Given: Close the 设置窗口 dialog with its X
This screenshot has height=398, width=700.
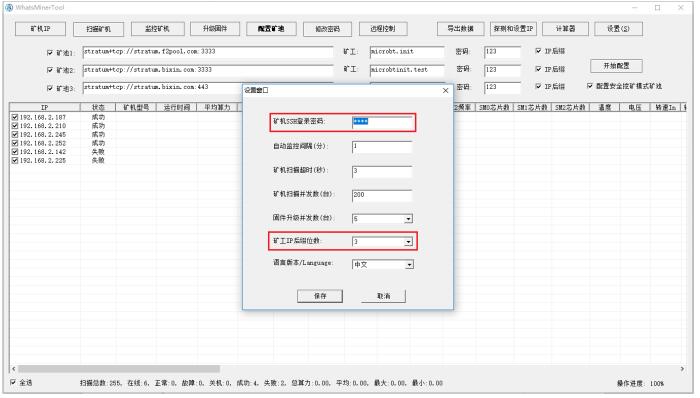Looking at the screenshot, I should point(446,90).
